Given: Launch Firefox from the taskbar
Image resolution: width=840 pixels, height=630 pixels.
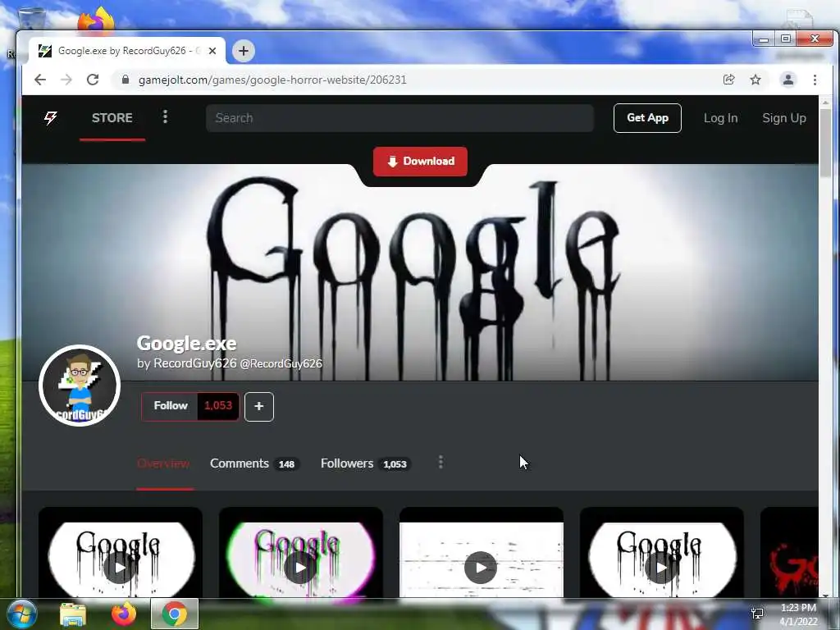Looking at the screenshot, I should coord(123,614).
